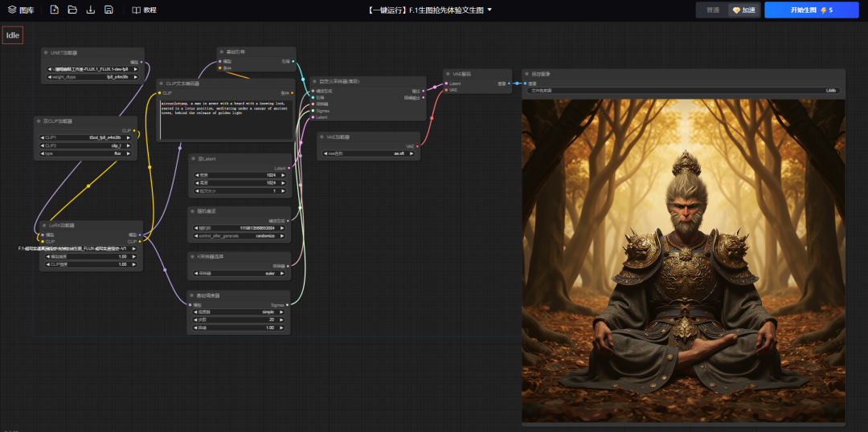Increase 模型强度 1.00 with right arrow
868x432 pixels.
135,257
